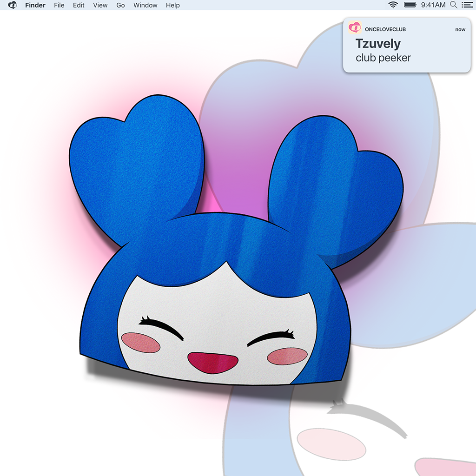
Task: Open the Wi-Fi status icon
Action: pos(393,5)
